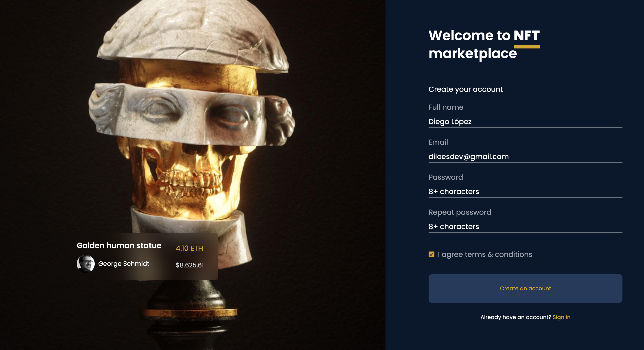The height and width of the screenshot is (350, 644).
Task: Click George Schmidt's avatar photo
Action: [85, 263]
